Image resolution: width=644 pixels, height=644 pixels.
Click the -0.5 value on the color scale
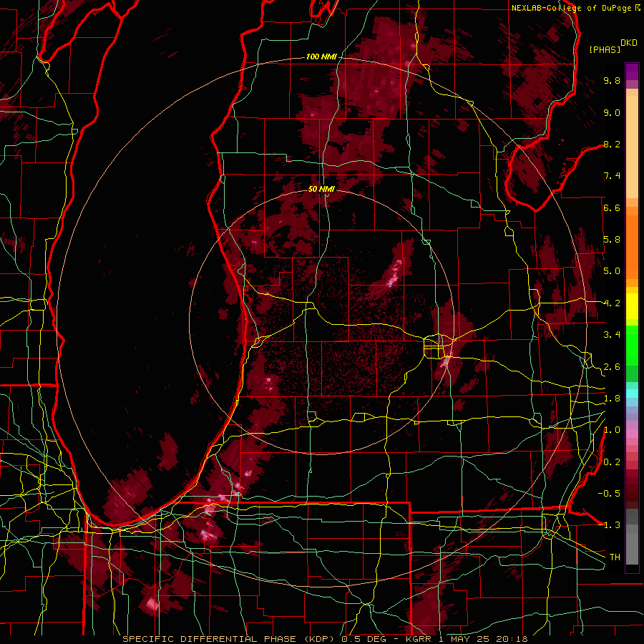click(x=609, y=494)
